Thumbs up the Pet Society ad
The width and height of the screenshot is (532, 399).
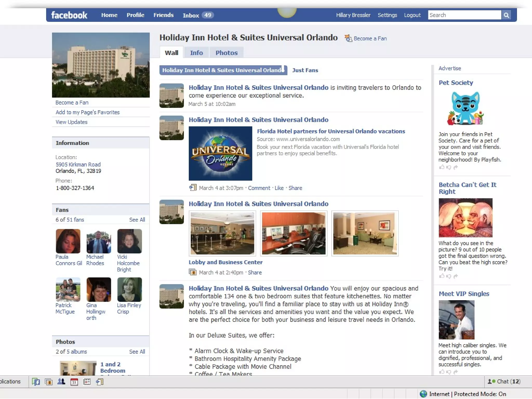pos(441,167)
